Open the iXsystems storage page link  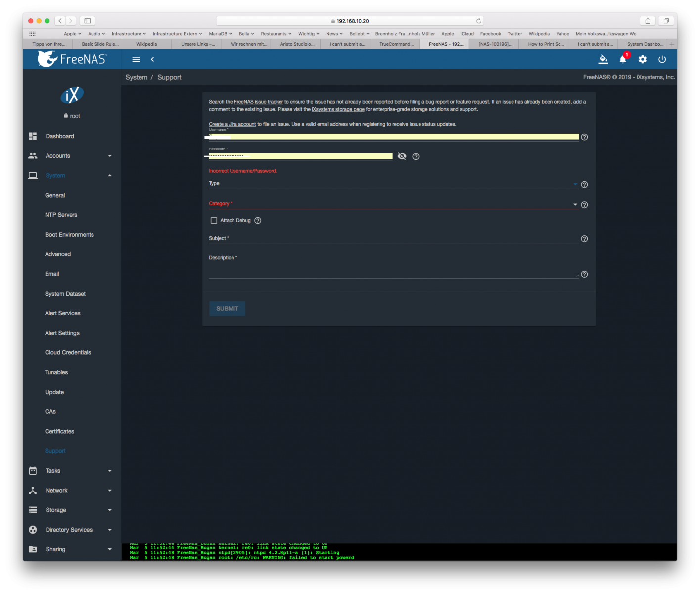click(338, 109)
